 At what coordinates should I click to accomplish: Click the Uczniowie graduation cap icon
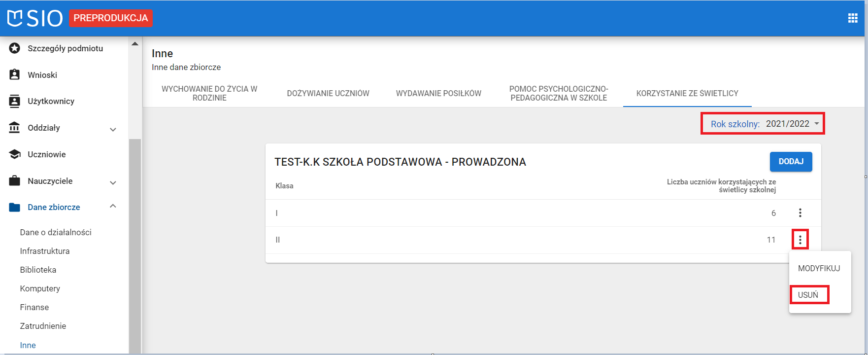tap(15, 154)
